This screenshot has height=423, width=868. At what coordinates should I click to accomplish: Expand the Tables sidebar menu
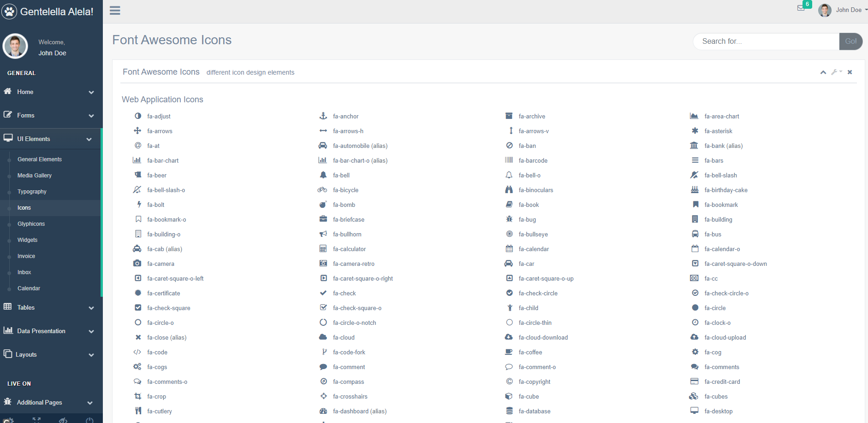pos(51,307)
